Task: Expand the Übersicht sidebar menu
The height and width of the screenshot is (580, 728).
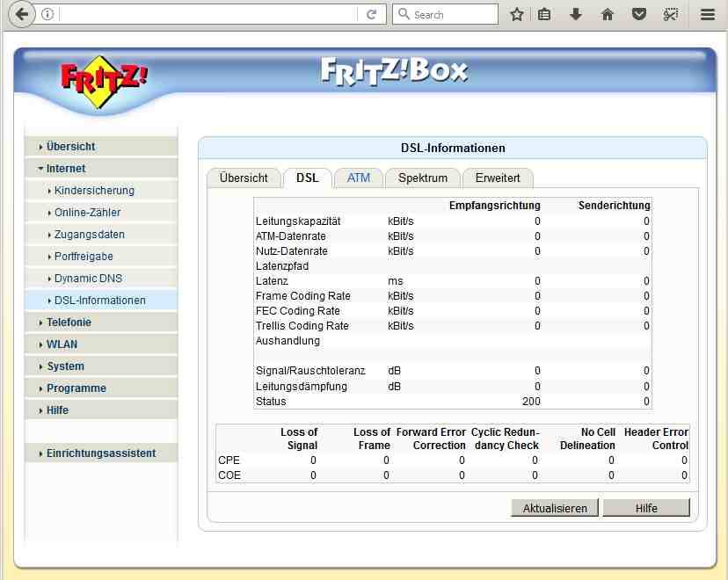Action: [x=101, y=147]
